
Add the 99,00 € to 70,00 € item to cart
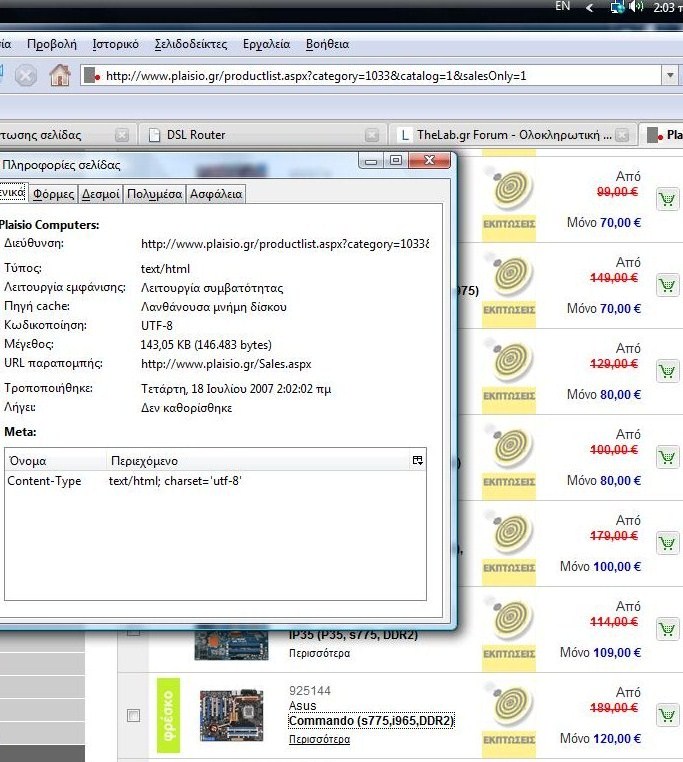(667, 199)
